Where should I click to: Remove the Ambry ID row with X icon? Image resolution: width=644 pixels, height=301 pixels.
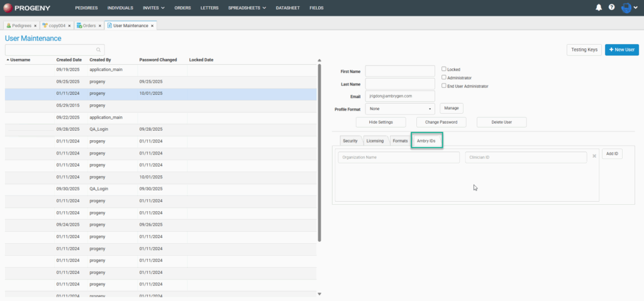pyautogui.click(x=594, y=156)
